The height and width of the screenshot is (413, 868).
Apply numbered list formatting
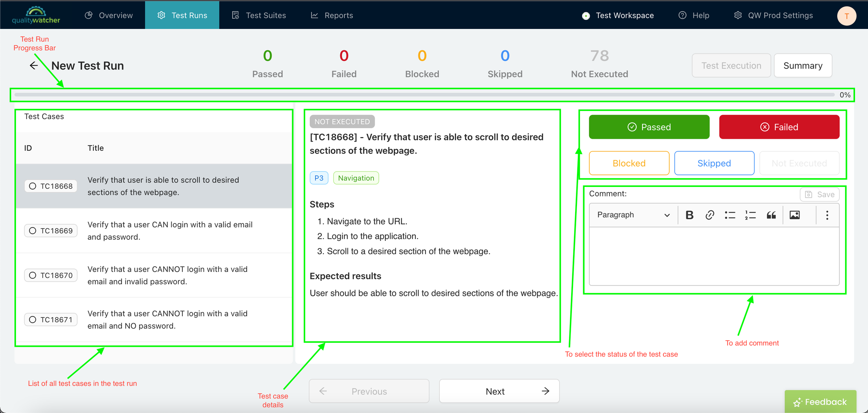(750, 215)
